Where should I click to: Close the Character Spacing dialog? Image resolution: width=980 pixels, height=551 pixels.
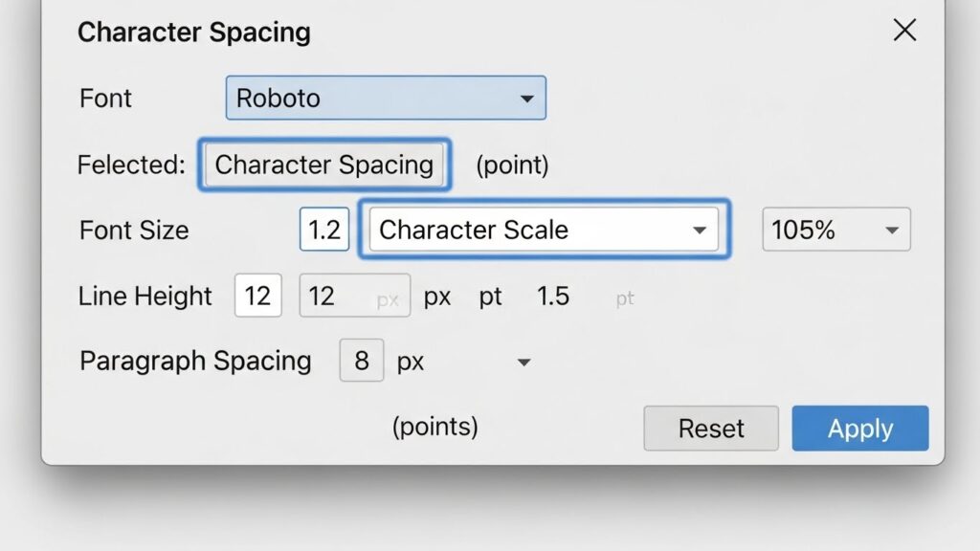coord(904,30)
